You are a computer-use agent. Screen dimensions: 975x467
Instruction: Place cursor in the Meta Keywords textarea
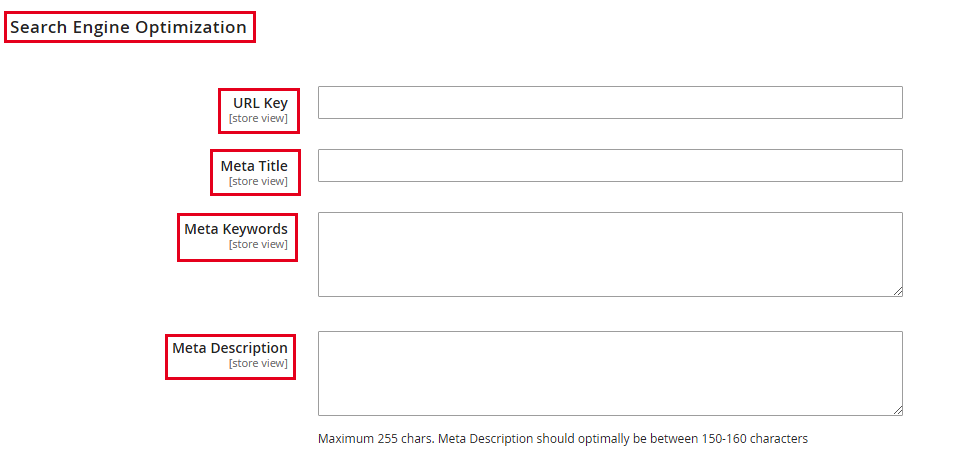(610, 254)
